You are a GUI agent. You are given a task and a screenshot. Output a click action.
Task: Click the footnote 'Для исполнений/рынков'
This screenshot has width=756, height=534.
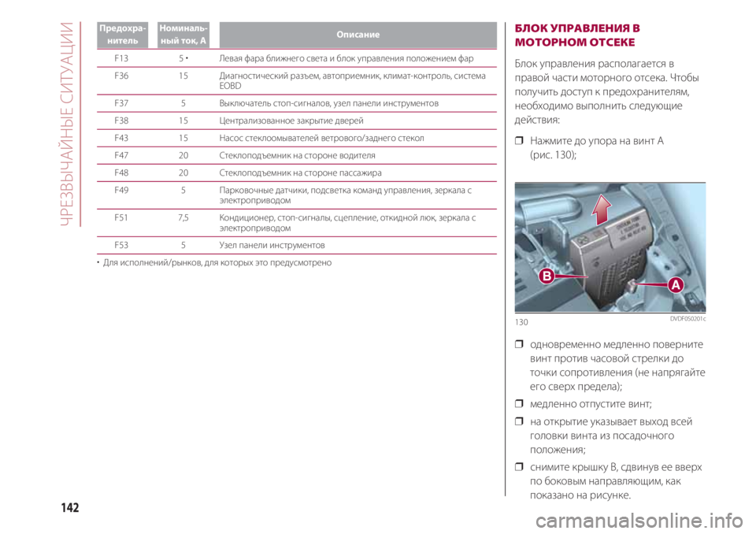tap(214, 262)
